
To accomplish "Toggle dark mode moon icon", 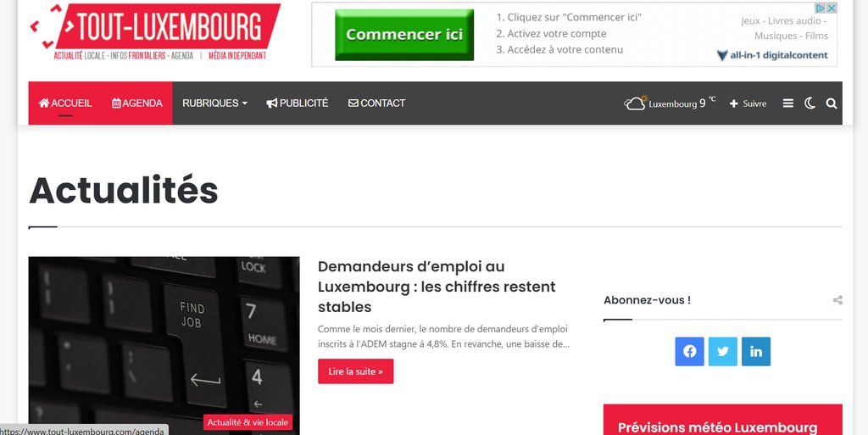I will point(810,103).
